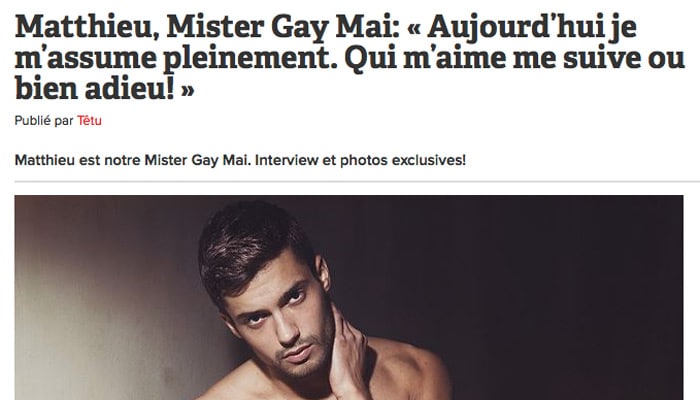Click the article's main photo
Screen dimensions: 700x400
(x=349, y=297)
